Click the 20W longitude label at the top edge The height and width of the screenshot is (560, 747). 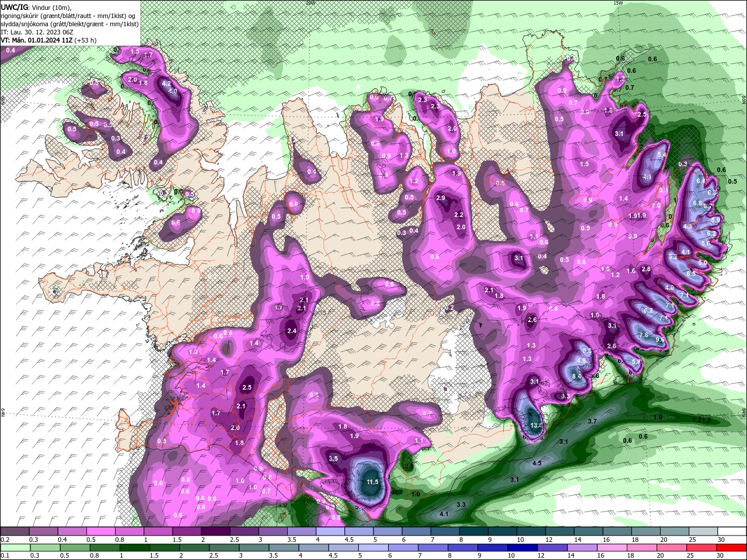point(310,3)
